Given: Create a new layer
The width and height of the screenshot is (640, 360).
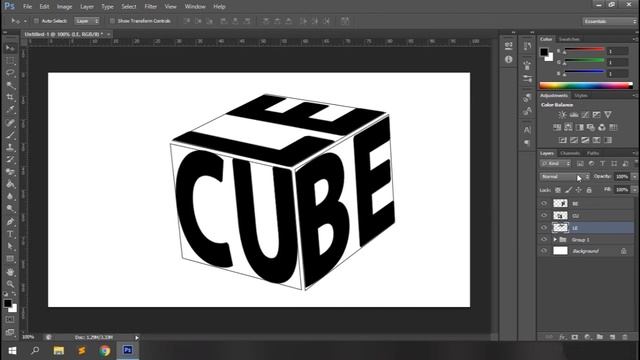Looking at the screenshot, I should tap(612, 337).
